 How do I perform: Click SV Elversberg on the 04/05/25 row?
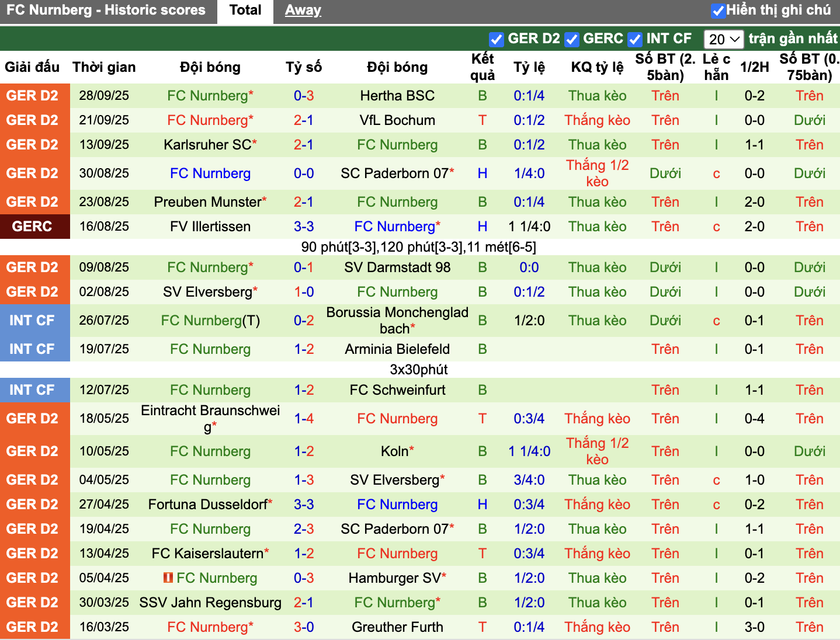395,480
